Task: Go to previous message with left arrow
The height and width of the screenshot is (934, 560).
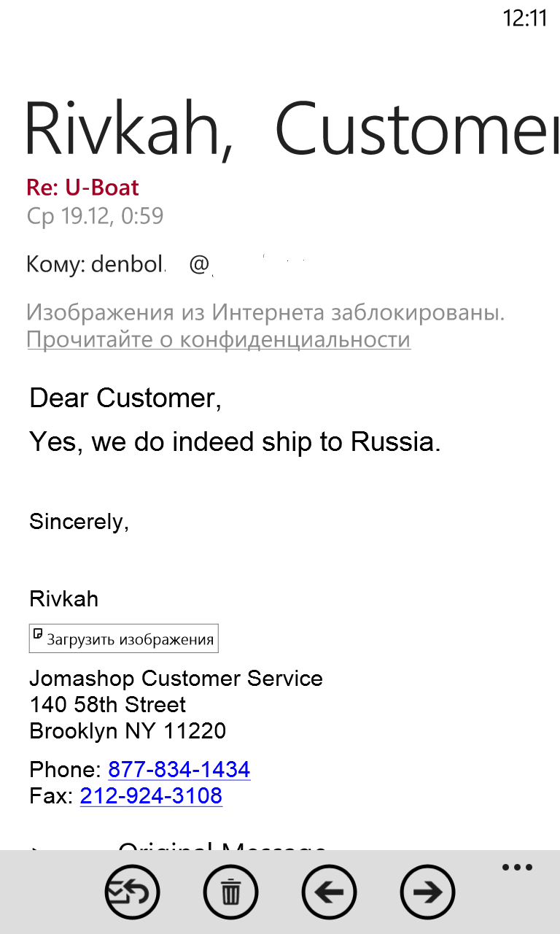Action: pyautogui.click(x=329, y=892)
